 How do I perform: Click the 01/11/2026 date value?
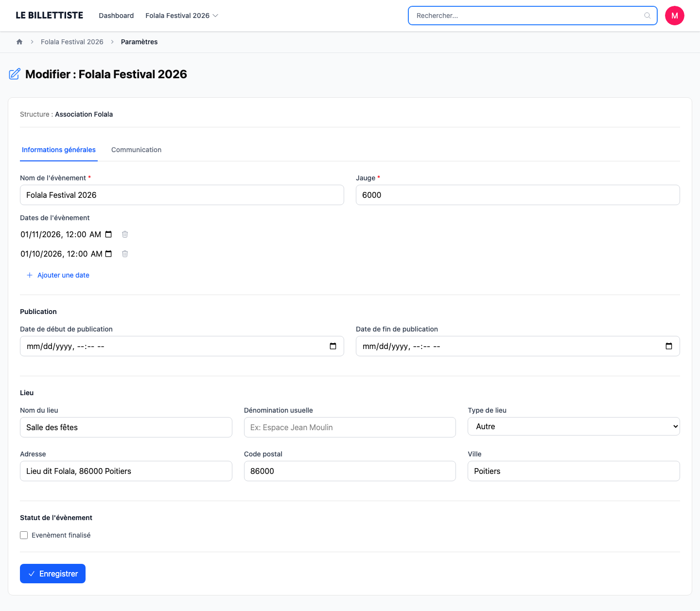[x=61, y=234]
